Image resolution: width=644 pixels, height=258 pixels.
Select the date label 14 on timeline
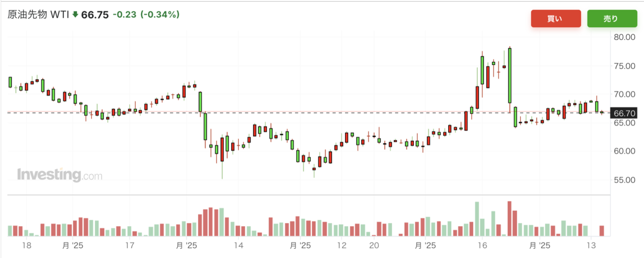click(239, 245)
